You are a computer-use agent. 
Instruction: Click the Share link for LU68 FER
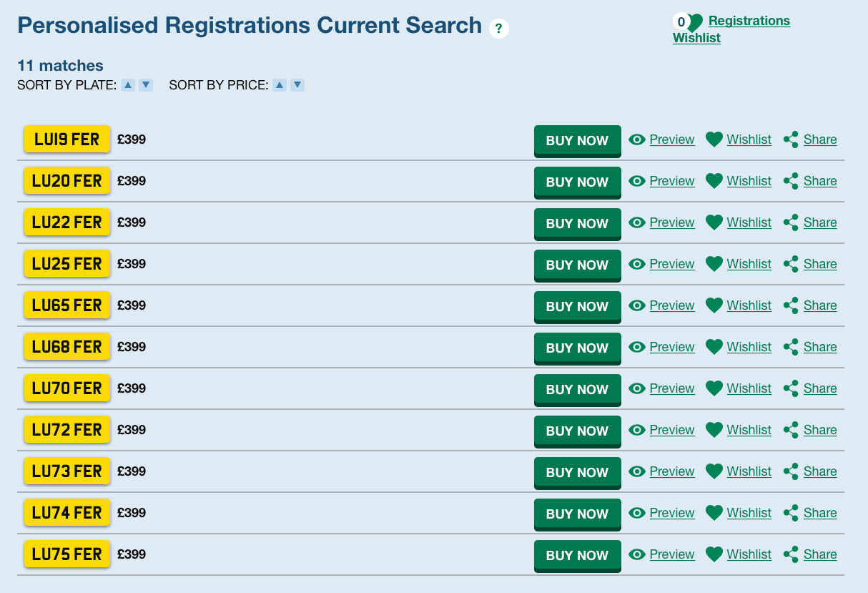[819, 347]
